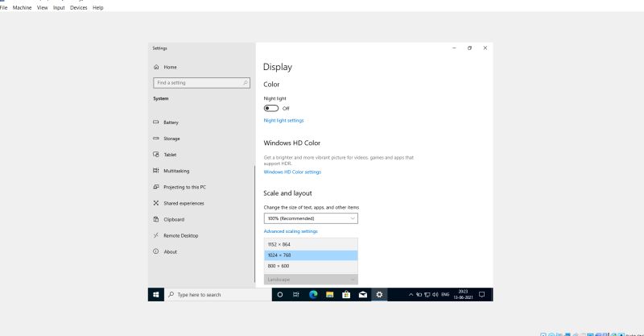Image resolution: width=644 pixels, height=336 pixels.
Task: Open the Help menu
Action: tap(97, 7)
